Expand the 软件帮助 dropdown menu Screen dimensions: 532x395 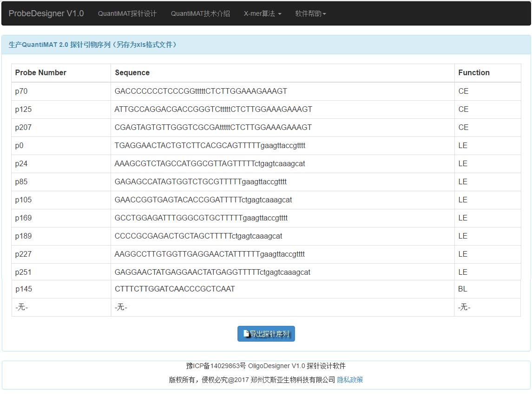[x=310, y=13]
